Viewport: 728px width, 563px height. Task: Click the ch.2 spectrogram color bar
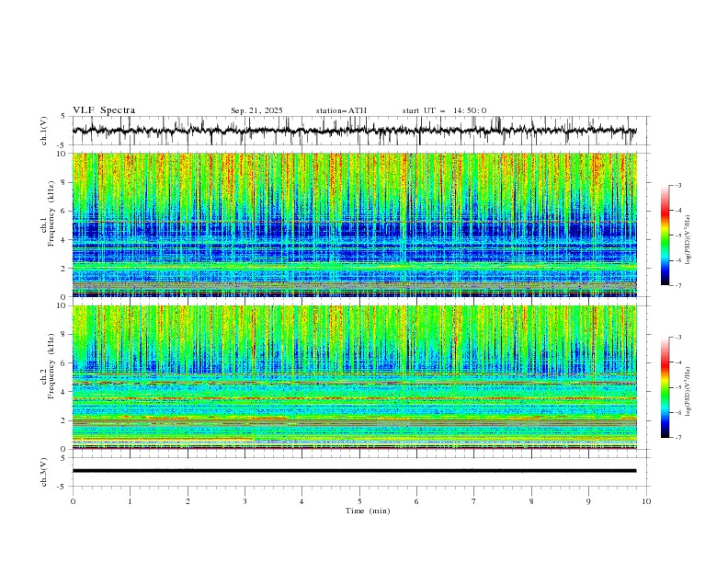point(665,387)
